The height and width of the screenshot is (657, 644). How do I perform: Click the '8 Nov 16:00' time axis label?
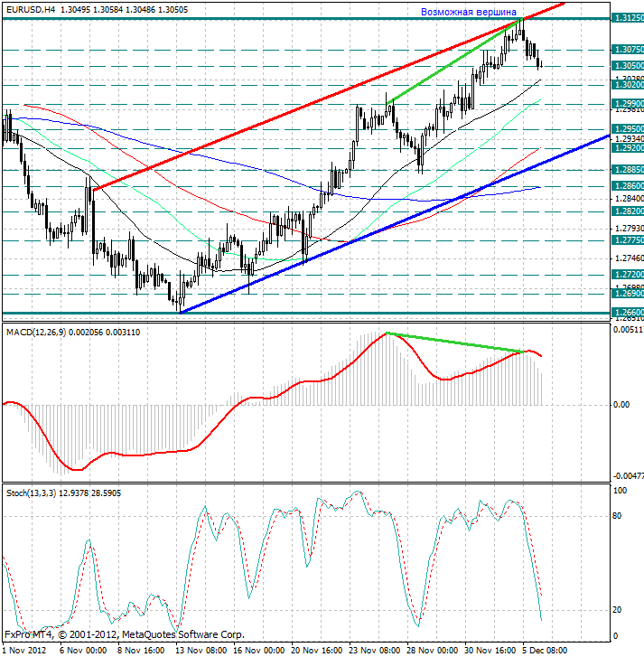pos(141,651)
